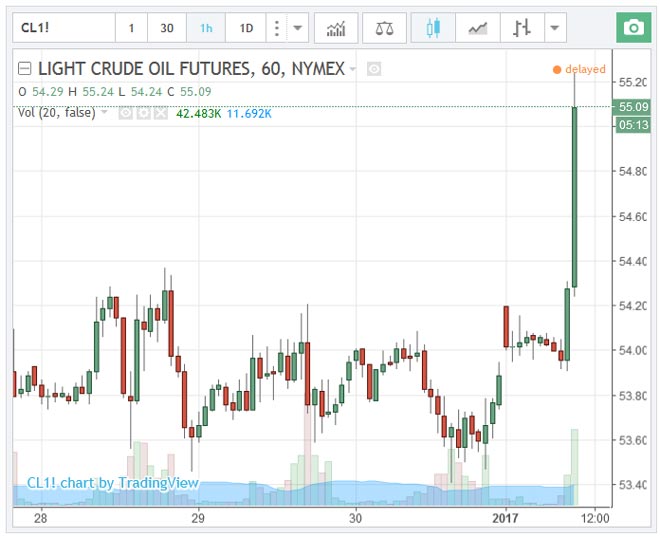Open the chart style dropdown arrow
This screenshot has width=660, height=537.
pyautogui.click(x=554, y=28)
